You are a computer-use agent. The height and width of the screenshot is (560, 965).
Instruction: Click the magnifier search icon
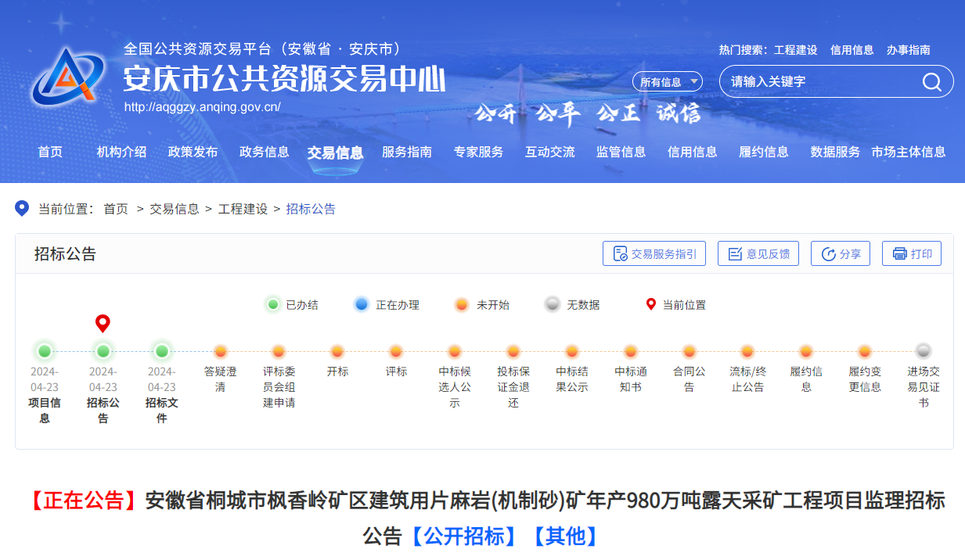click(x=931, y=82)
